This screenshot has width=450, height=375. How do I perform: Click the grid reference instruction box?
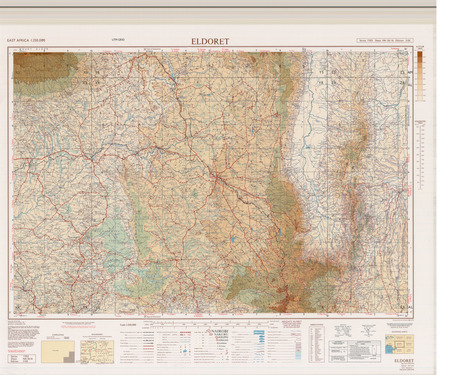(x=355, y=351)
